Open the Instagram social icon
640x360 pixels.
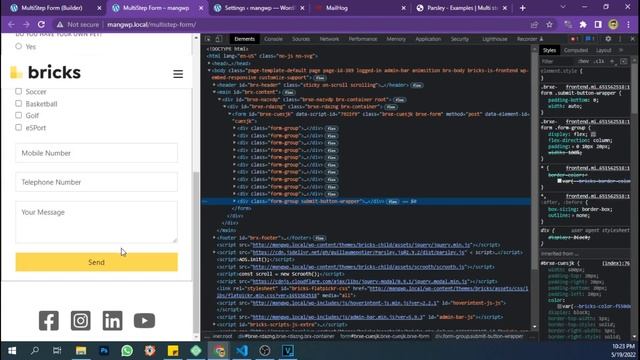80,321
